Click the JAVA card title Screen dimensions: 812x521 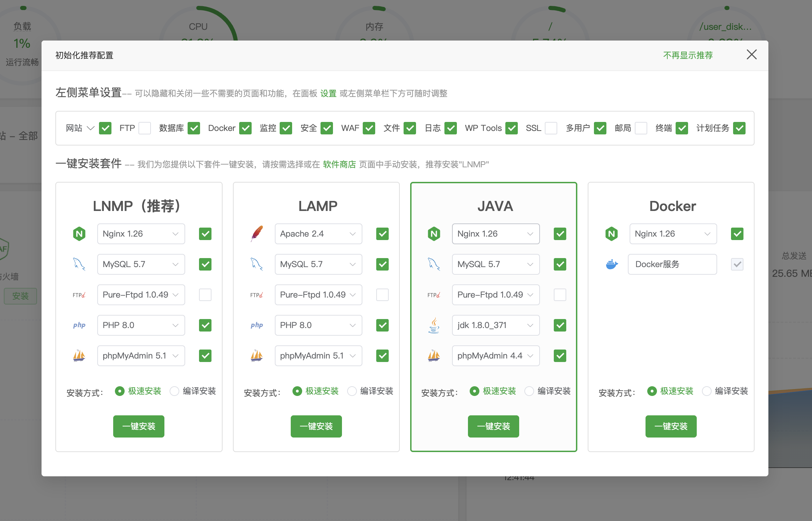tap(495, 206)
